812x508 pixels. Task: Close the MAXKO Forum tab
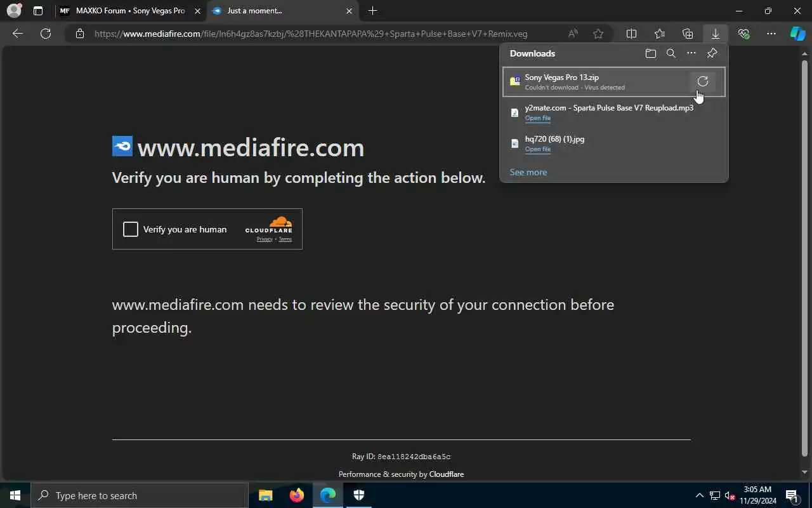pos(197,11)
